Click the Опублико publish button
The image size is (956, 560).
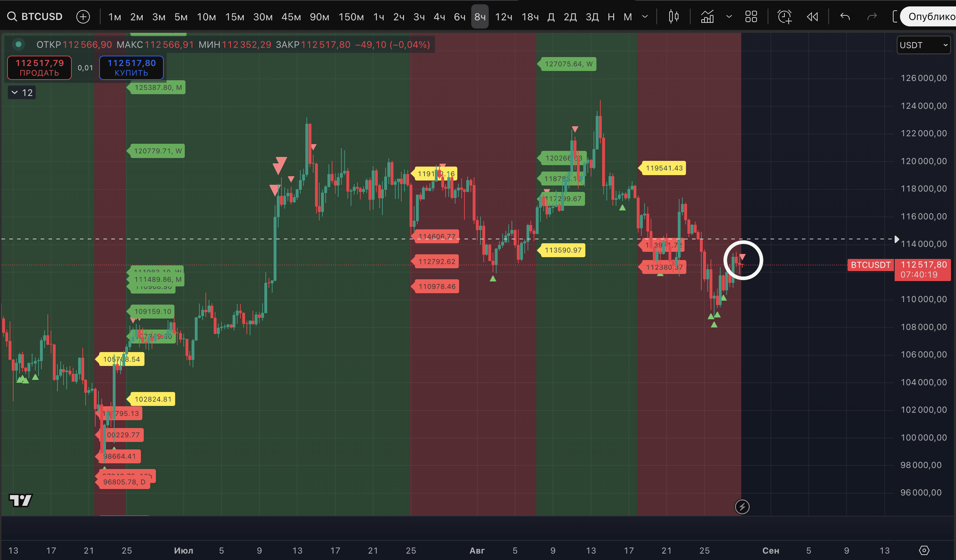pos(929,17)
